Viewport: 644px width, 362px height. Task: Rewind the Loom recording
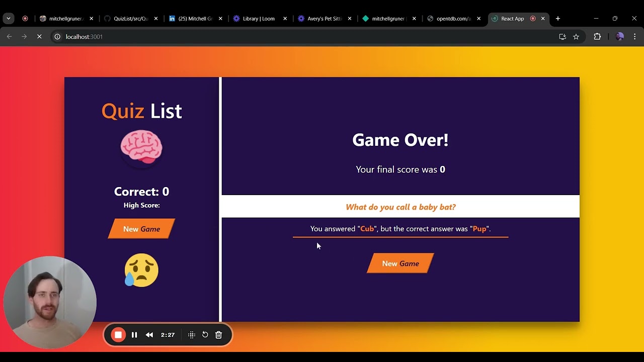coord(149,335)
